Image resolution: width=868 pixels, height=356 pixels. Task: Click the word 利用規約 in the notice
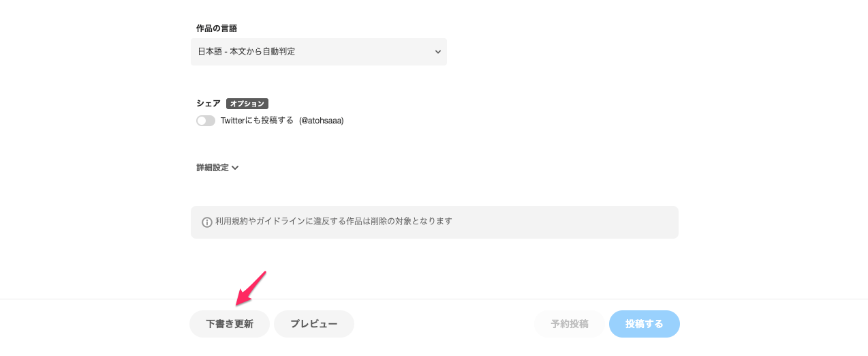point(232,222)
